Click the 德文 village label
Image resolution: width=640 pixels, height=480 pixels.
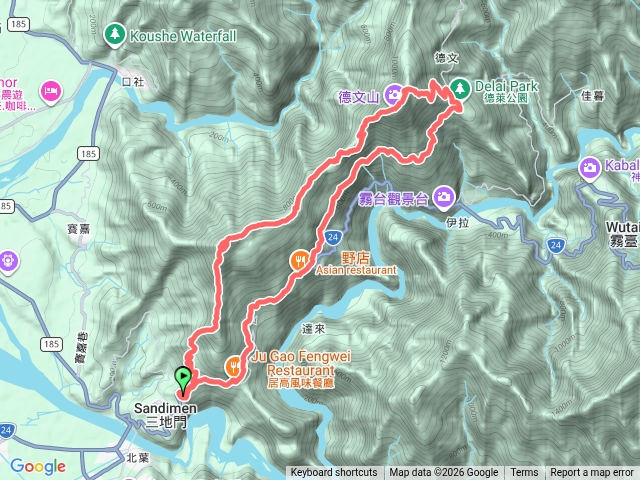(x=447, y=58)
